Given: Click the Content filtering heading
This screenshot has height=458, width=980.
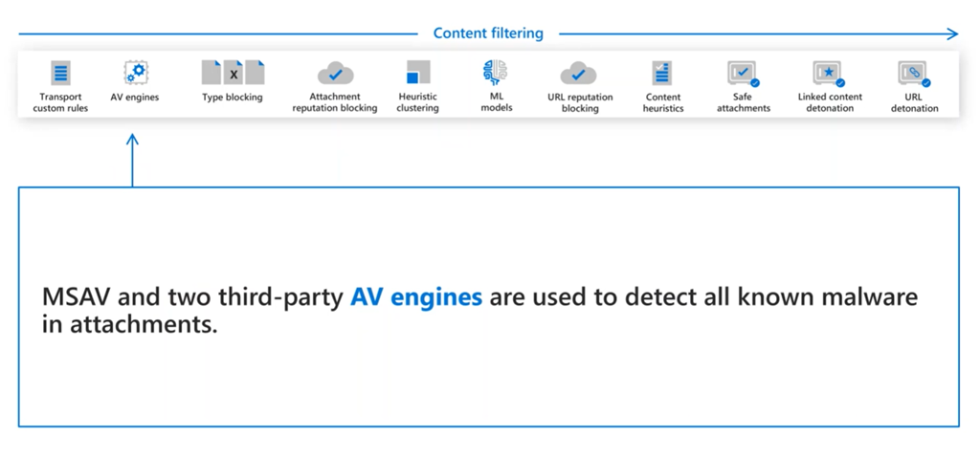Looking at the screenshot, I should click(488, 33).
